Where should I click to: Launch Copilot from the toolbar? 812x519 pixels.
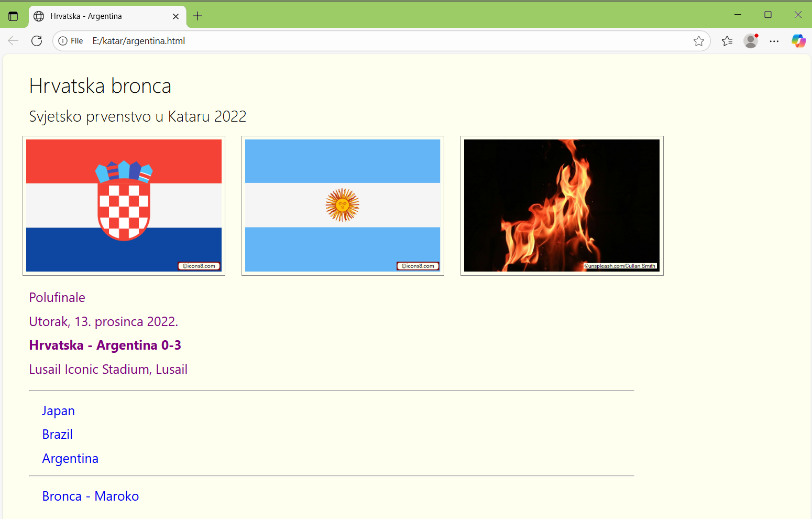tap(798, 41)
